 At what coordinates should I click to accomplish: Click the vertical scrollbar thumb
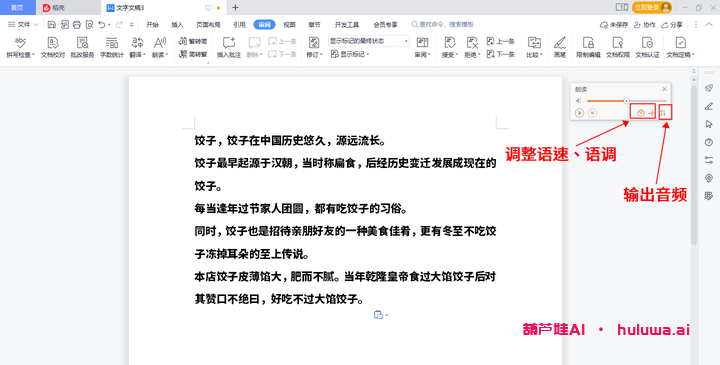(x=694, y=164)
